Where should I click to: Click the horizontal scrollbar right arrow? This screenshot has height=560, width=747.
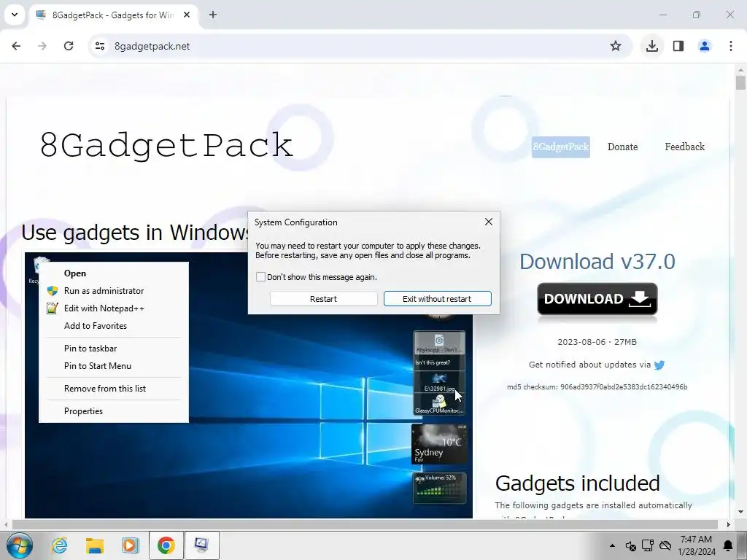point(728,525)
